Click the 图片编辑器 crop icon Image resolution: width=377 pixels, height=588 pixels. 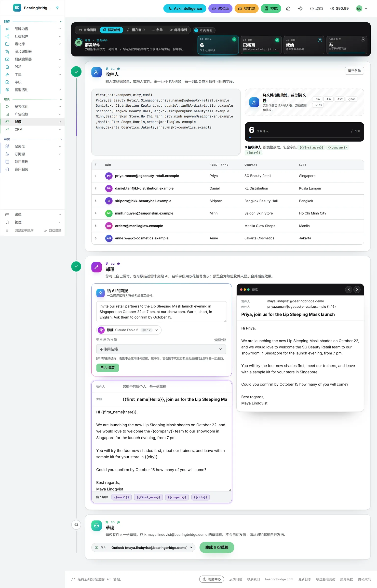click(7, 52)
